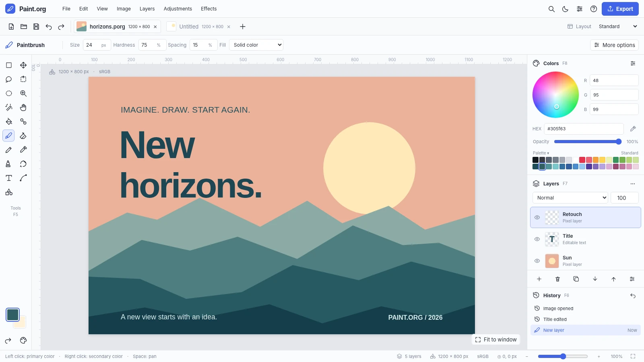This screenshot has width=644, height=362.
Task: Select Title edited history entry
Action: coord(586,319)
